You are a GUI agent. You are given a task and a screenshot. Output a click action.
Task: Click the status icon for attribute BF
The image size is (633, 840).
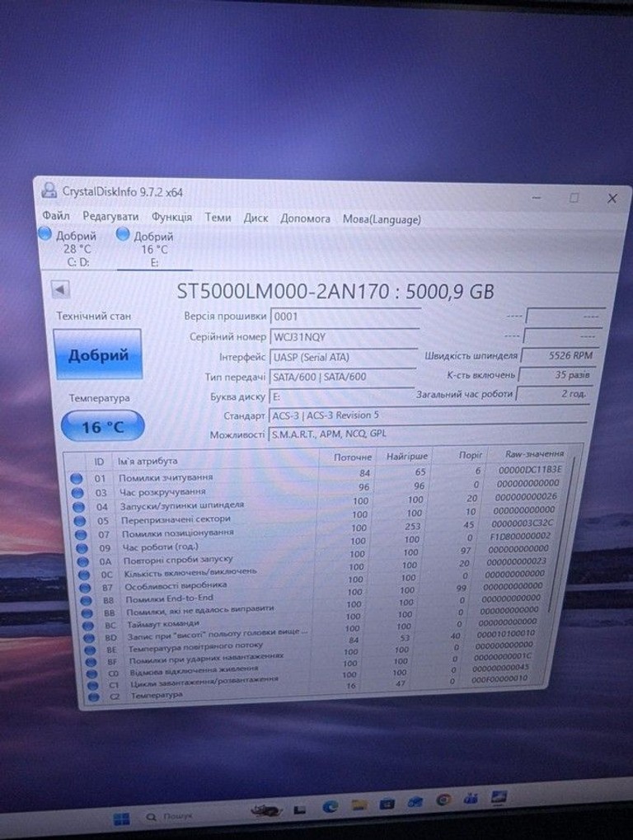pos(92,662)
